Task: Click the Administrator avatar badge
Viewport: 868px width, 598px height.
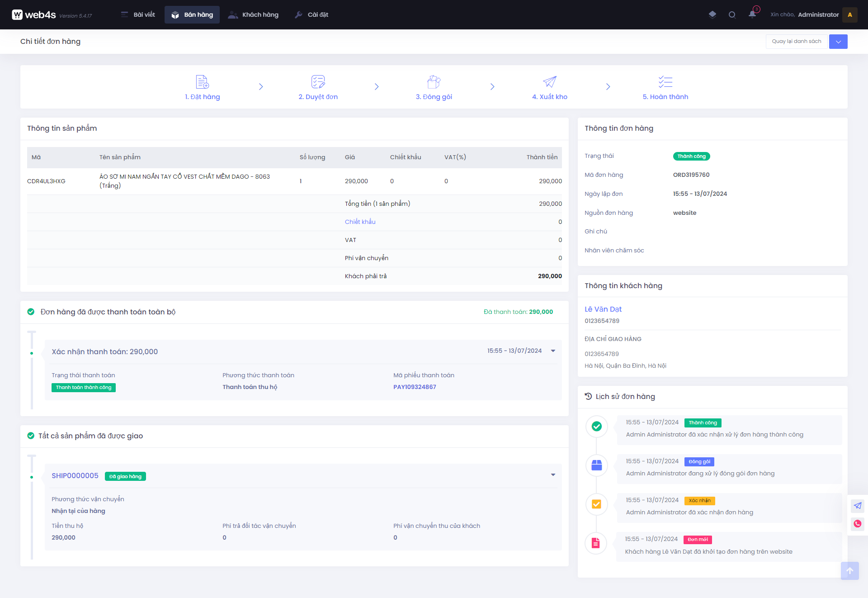Action: point(850,14)
